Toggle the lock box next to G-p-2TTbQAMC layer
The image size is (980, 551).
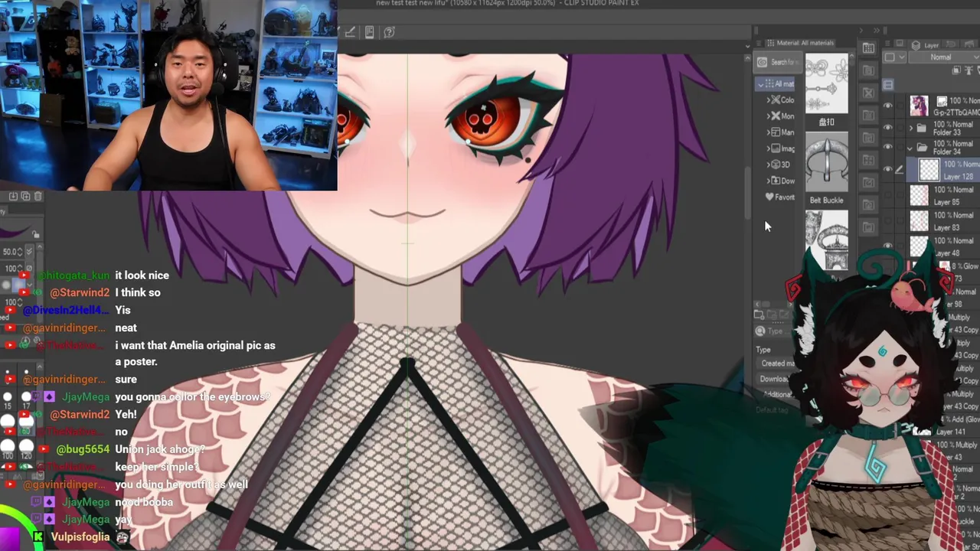(x=900, y=106)
